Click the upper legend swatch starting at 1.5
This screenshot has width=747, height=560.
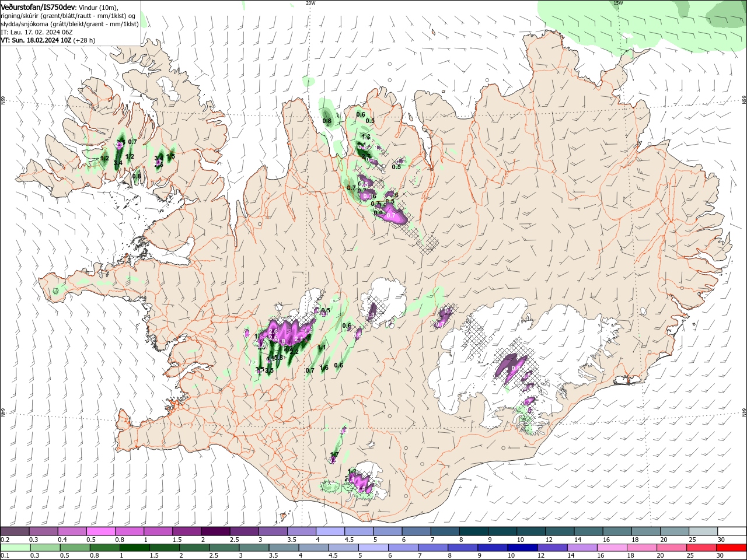point(186,531)
